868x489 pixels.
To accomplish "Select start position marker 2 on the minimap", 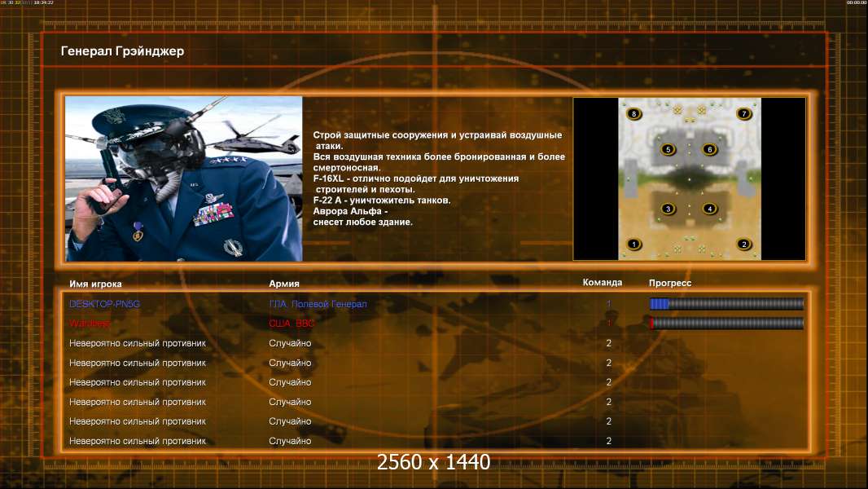I will pyautogui.click(x=744, y=244).
